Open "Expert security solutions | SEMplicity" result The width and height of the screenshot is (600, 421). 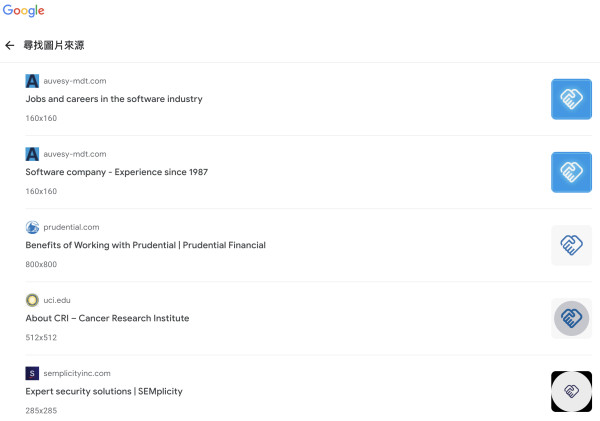tap(104, 391)
